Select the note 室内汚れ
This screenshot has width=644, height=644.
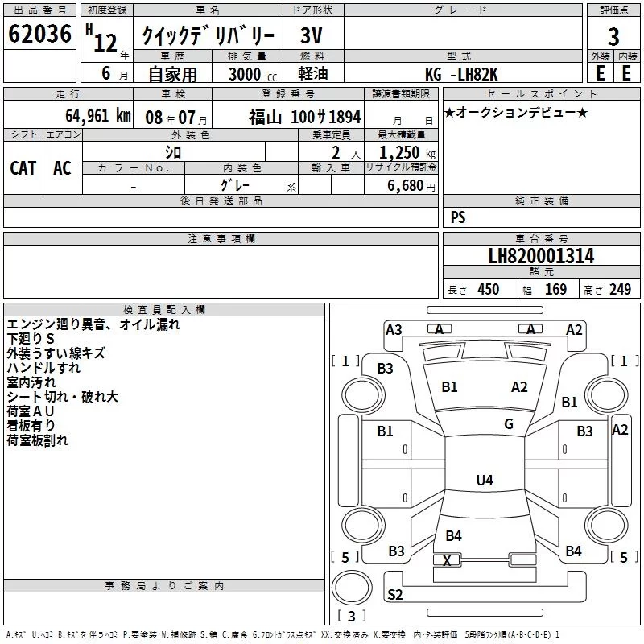[x=31, y=382]
